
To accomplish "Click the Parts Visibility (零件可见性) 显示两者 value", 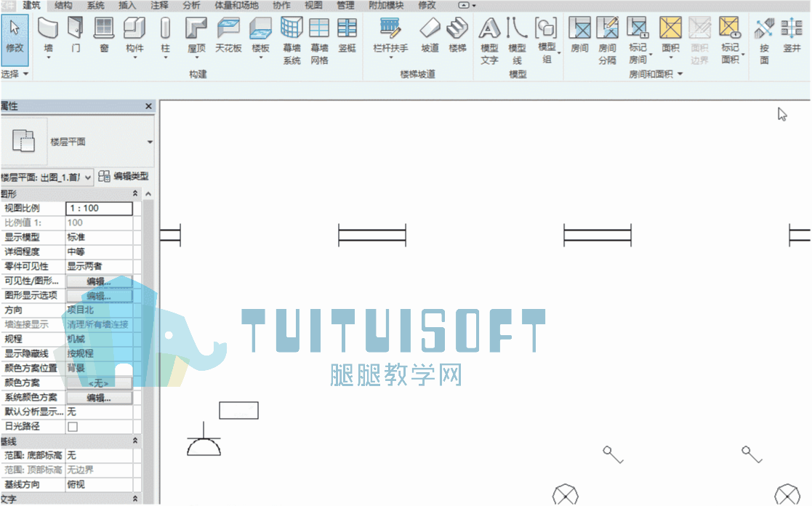I will click(x=100, y=266).
